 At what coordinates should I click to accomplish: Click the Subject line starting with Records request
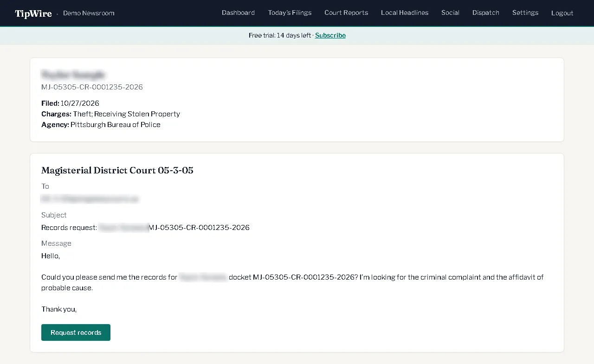145,228
